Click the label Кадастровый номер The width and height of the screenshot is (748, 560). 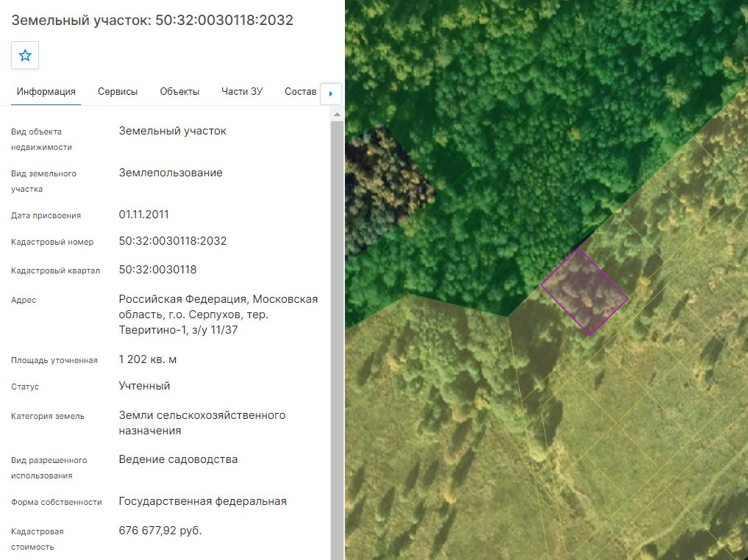[52, 242]
